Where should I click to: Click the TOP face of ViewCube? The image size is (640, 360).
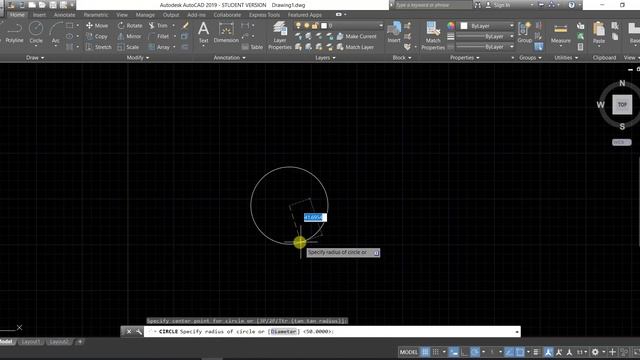tap(622, 105)
